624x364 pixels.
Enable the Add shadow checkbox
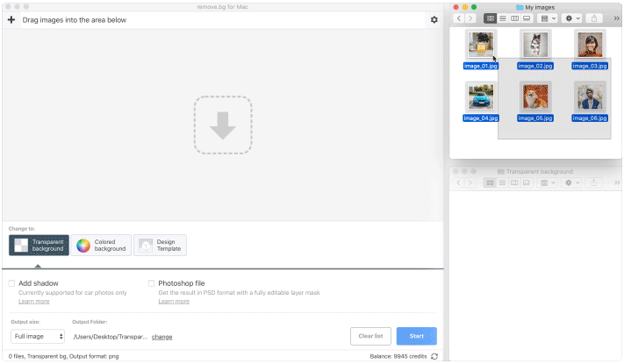coord(11,283)
